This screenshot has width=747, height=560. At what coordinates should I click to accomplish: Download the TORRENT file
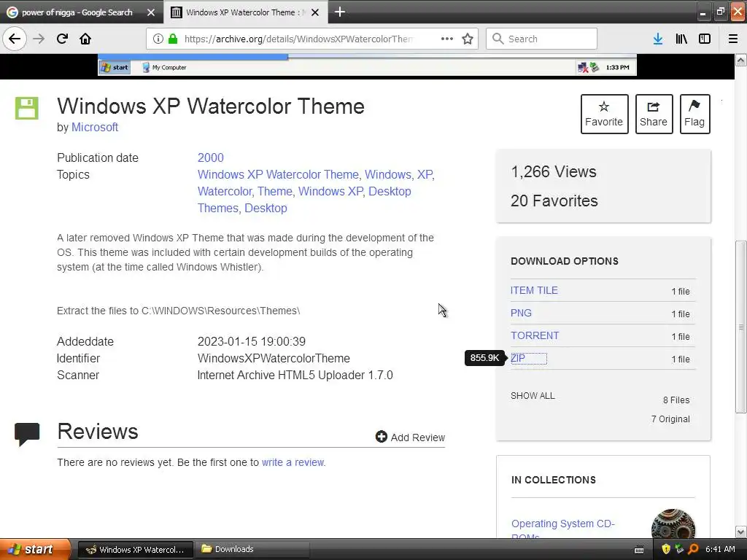point(535,335)
